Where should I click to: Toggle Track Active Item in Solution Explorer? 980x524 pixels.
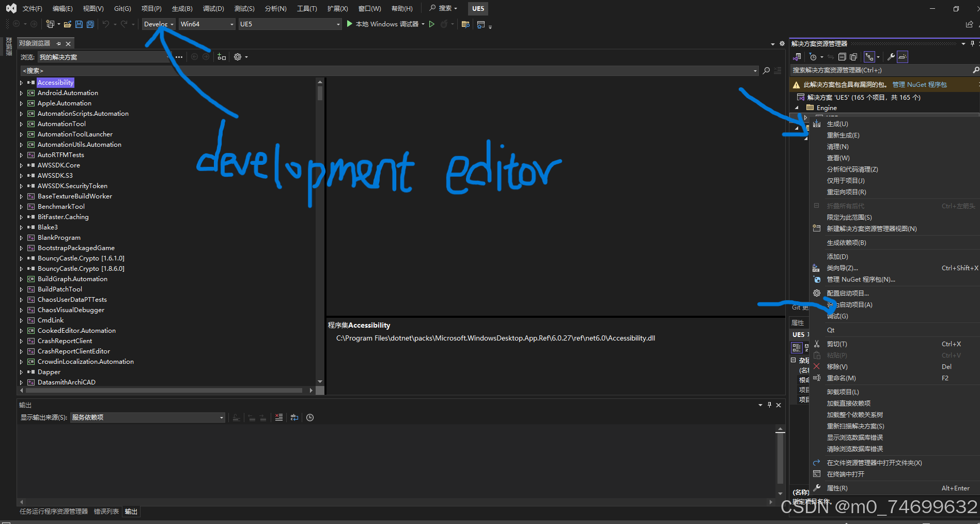(869, 57)
